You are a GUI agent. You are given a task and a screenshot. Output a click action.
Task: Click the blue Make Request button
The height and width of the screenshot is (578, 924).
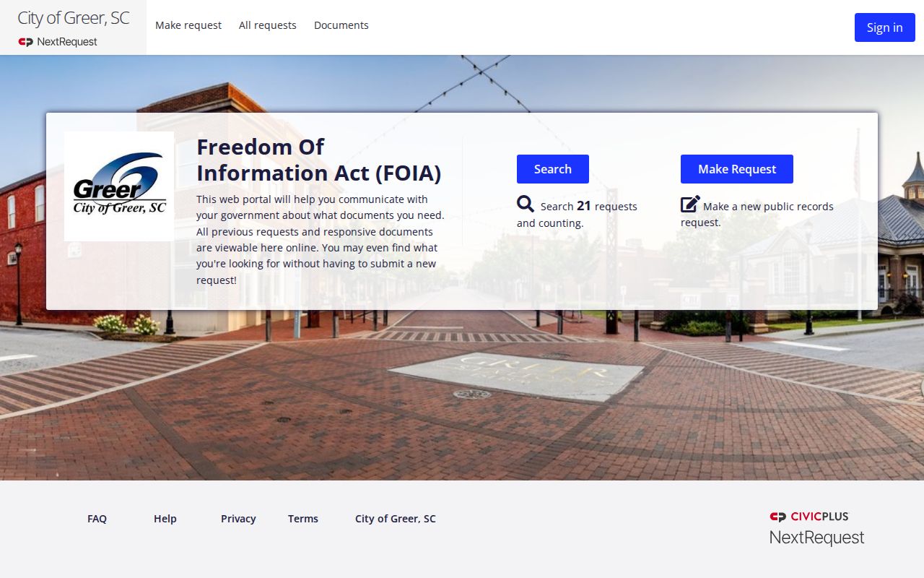pyautogui.click(x=737, y=169)
